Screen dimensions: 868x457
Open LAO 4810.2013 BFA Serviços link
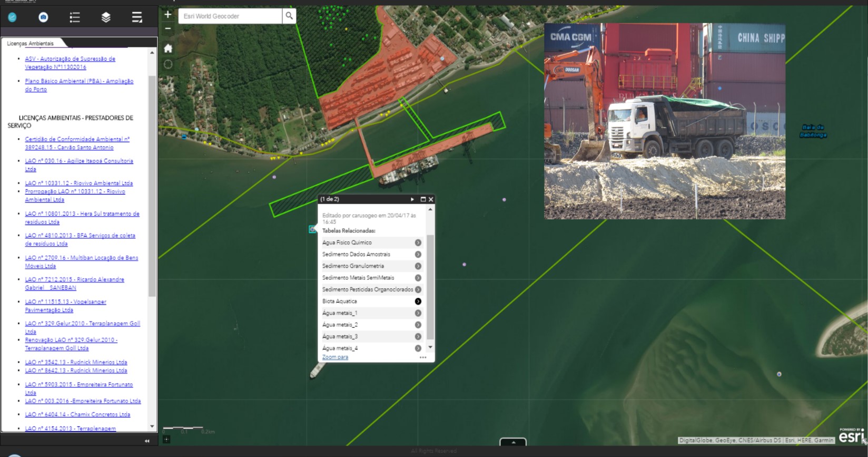coord(80,239)
